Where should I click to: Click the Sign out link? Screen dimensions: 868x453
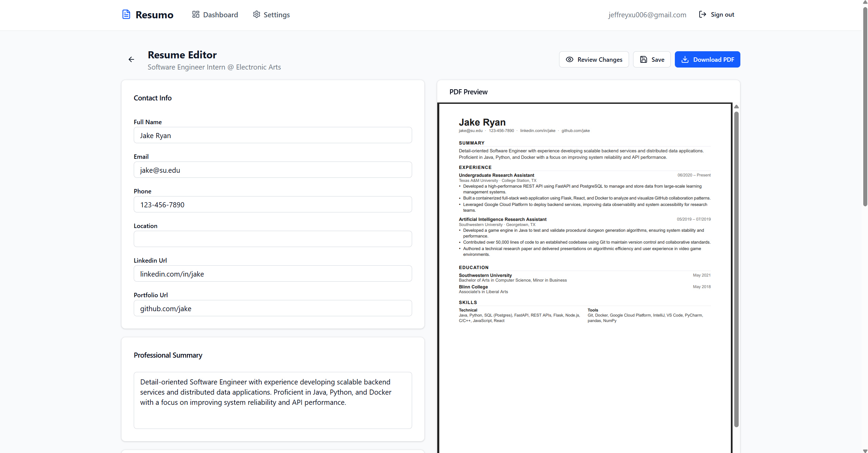pos(722,15)
